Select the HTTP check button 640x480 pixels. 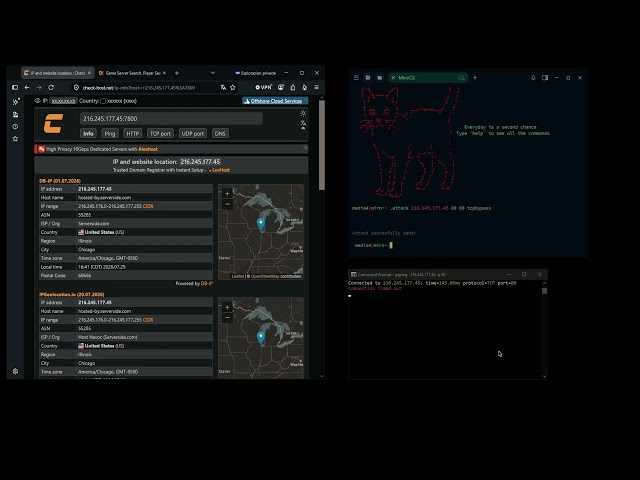coord(133,133)
